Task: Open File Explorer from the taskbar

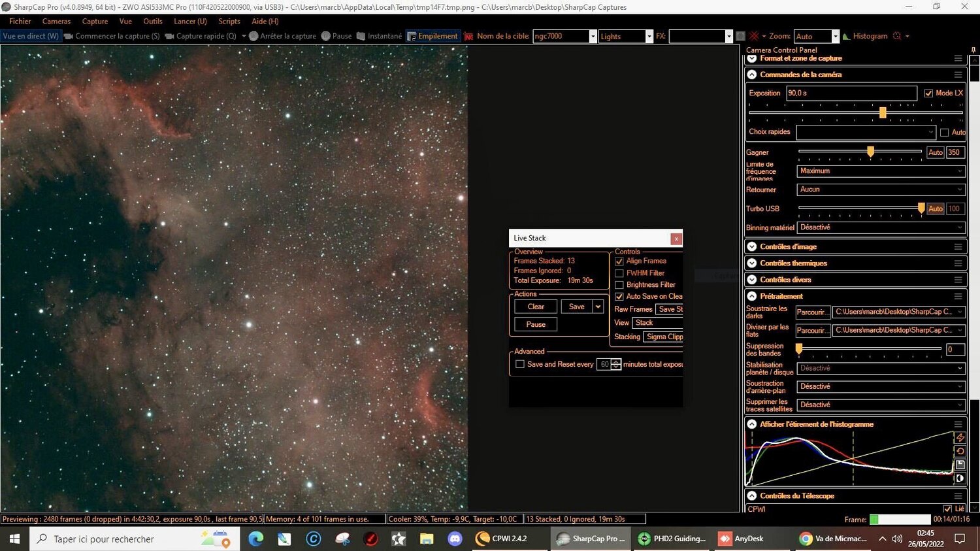Action: (x=427, y=539)
